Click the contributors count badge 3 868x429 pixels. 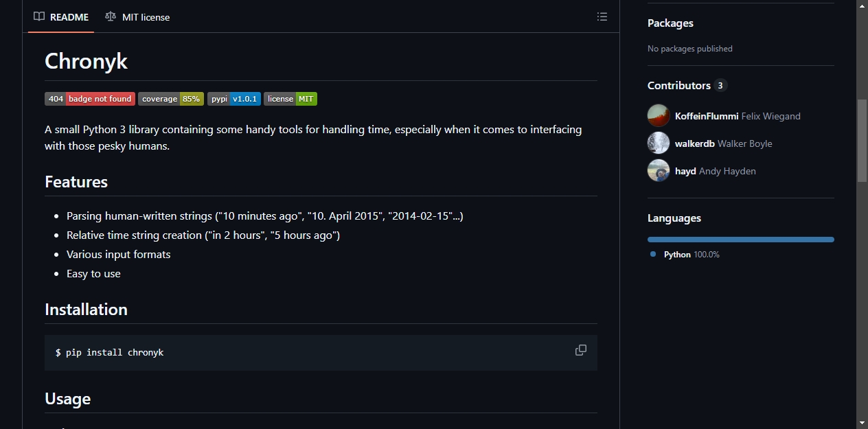click(x=720, y=85)
